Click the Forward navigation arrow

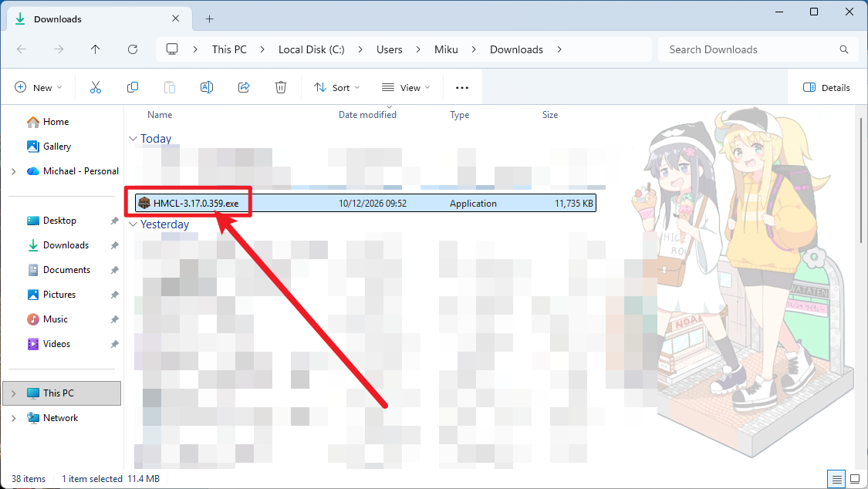[59, 49]
